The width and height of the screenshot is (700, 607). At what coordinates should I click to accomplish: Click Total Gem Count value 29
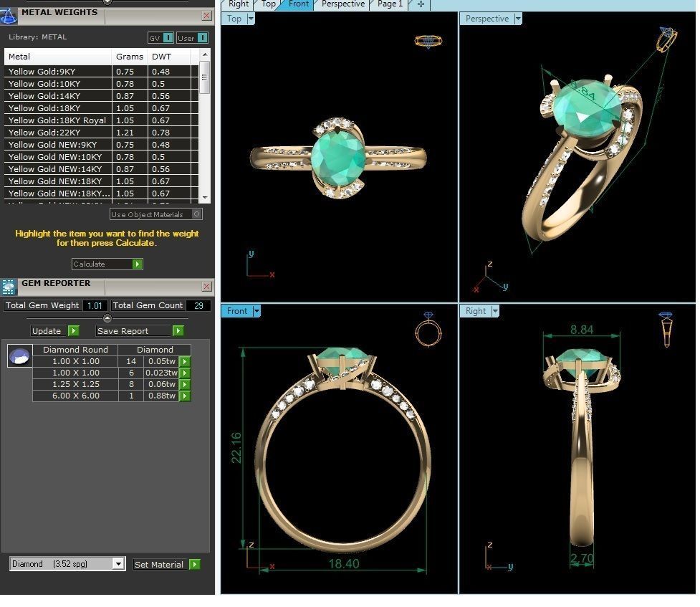pos(198,305)
